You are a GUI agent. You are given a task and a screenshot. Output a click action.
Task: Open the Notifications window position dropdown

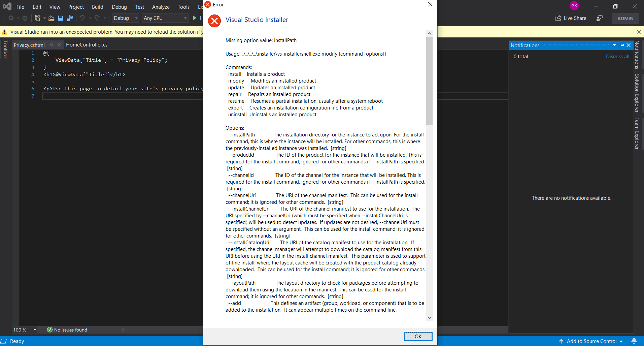point(614,45)
